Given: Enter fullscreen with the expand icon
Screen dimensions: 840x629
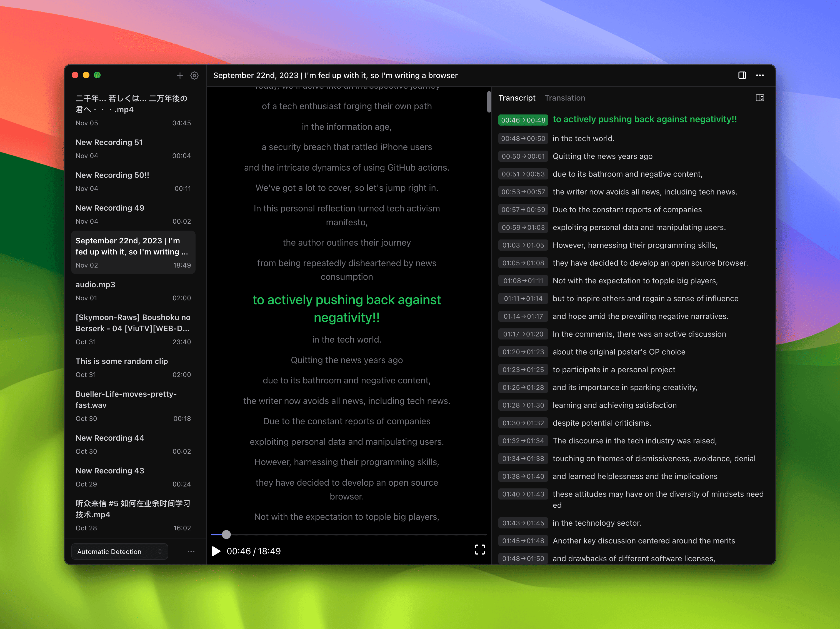Looking at the screenshot, I should tap(480, 550).
